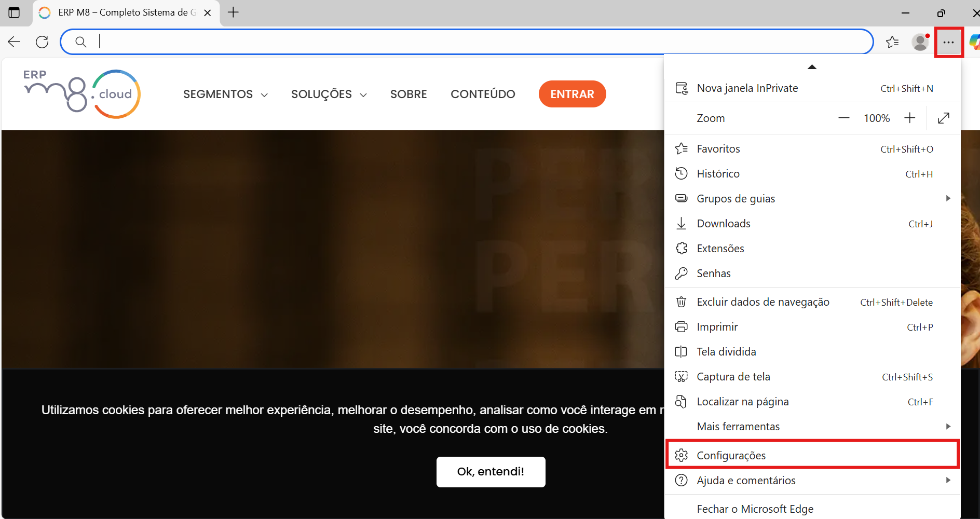Open a new tab with plus icon
980x519 pixels.
point(234,12)
